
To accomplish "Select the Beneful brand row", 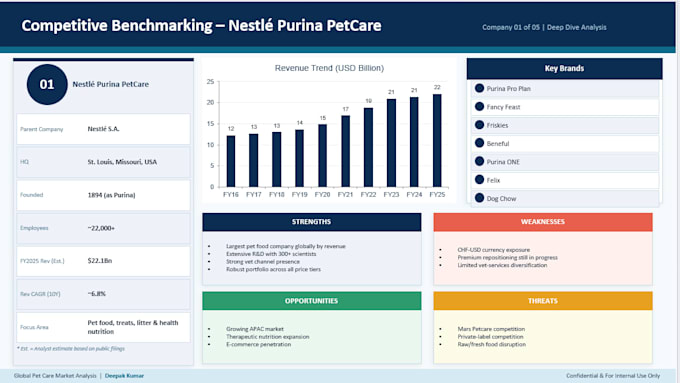I will (x=565, y=143).
